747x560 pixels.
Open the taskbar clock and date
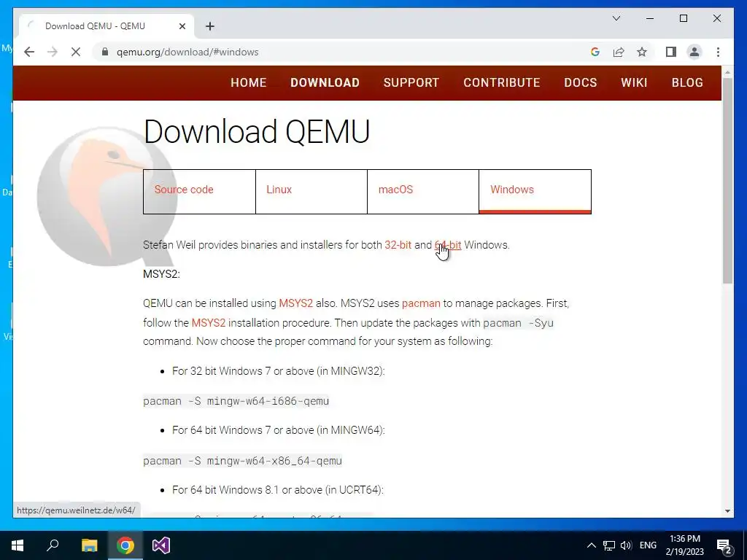(x=684, y=545)
